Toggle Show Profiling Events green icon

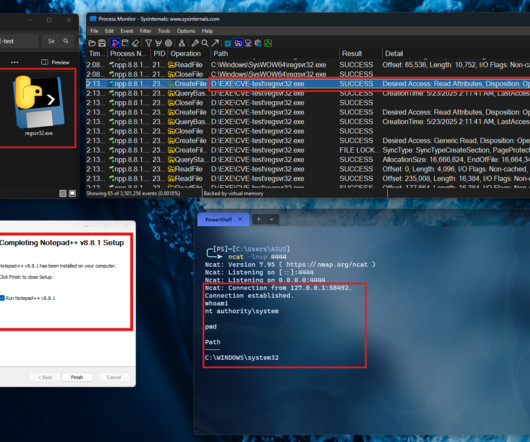(268, 43)
